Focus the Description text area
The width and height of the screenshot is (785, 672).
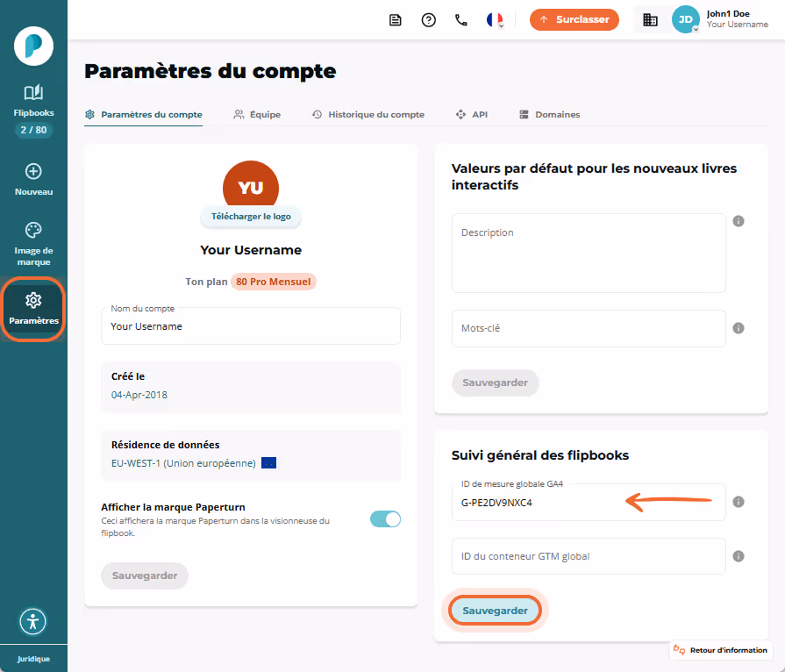point(589,253)
